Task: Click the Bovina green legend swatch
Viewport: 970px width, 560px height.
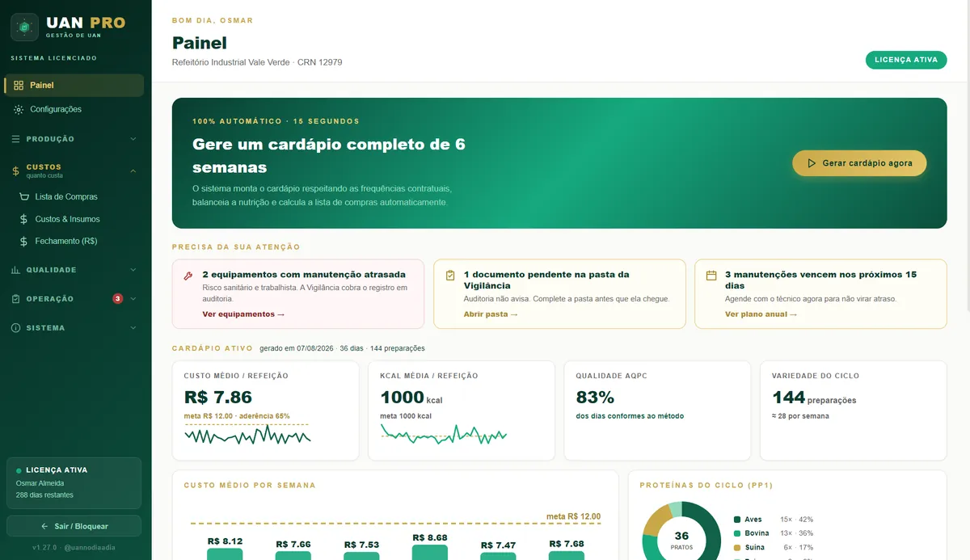Action: [x=737, y=534]
